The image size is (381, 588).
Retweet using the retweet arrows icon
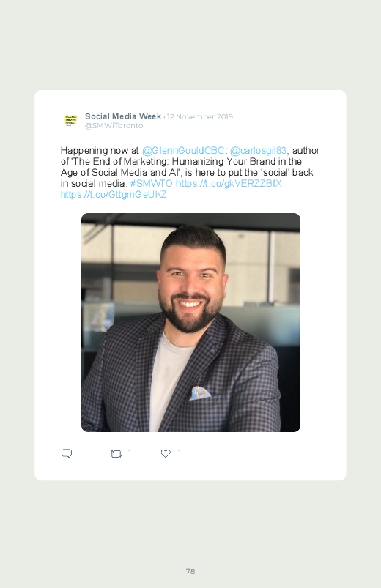pos(116,454)
